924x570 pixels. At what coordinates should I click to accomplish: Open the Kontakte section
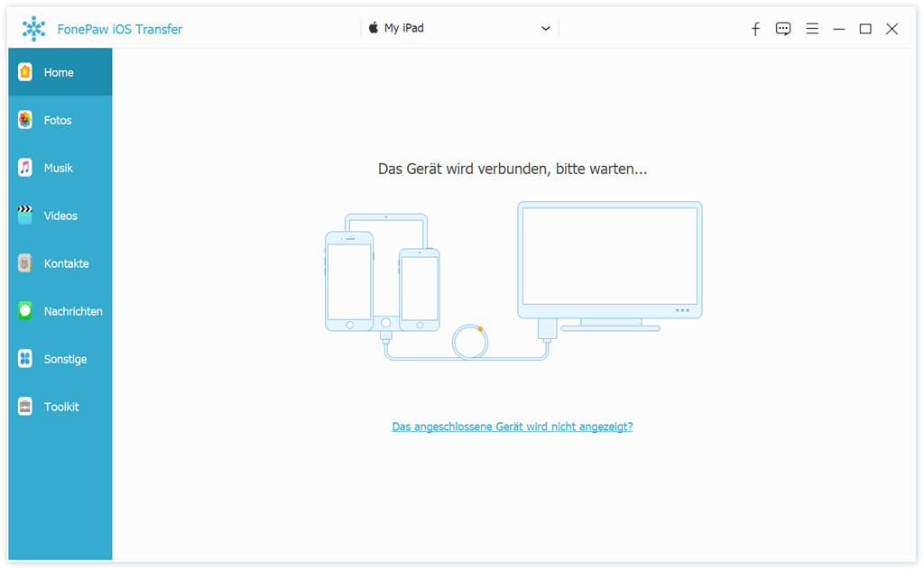60,263
